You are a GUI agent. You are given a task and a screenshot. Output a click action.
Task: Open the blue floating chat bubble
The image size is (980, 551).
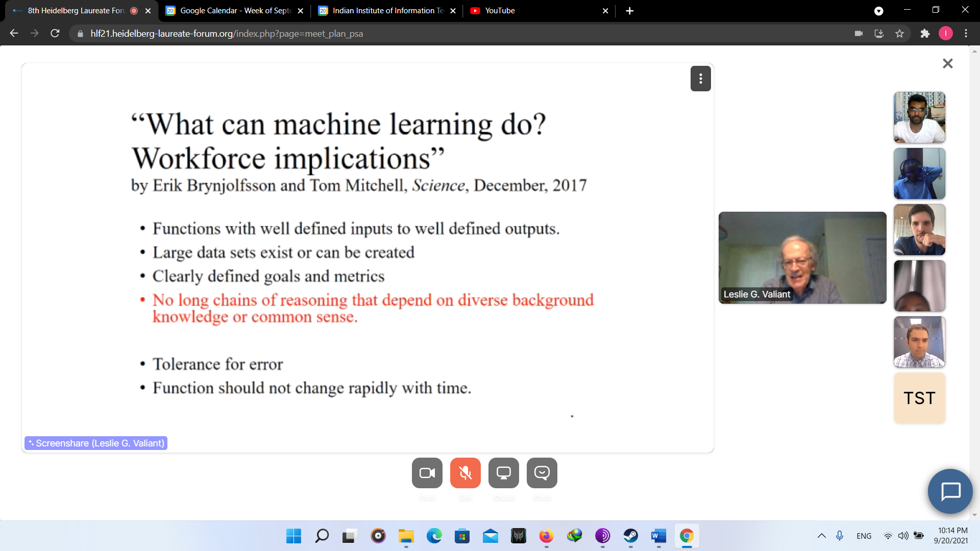(x=950, y=491)
